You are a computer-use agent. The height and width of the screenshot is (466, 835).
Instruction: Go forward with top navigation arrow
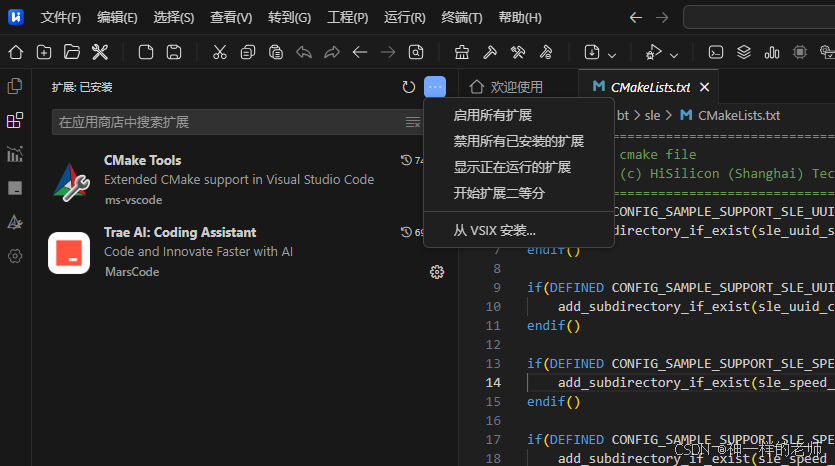[662, 18]
